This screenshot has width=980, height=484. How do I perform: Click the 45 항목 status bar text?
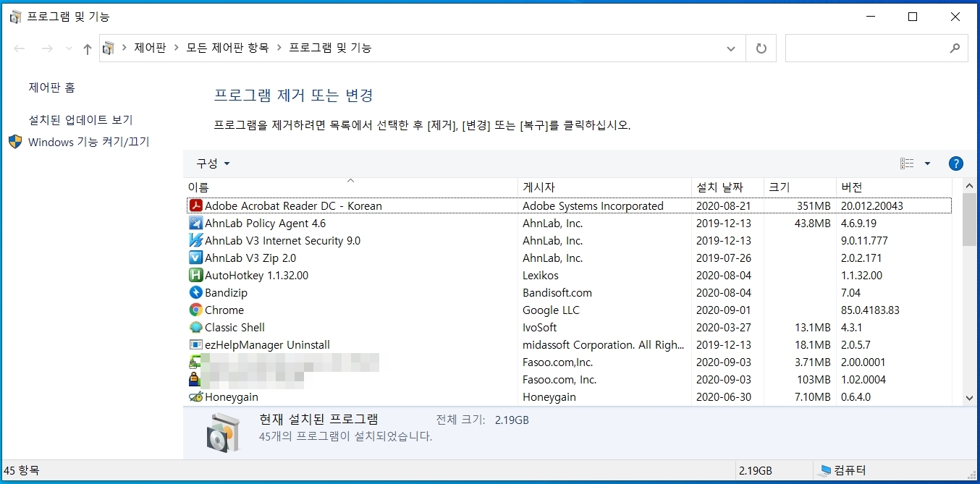click(x=21, y=471)
